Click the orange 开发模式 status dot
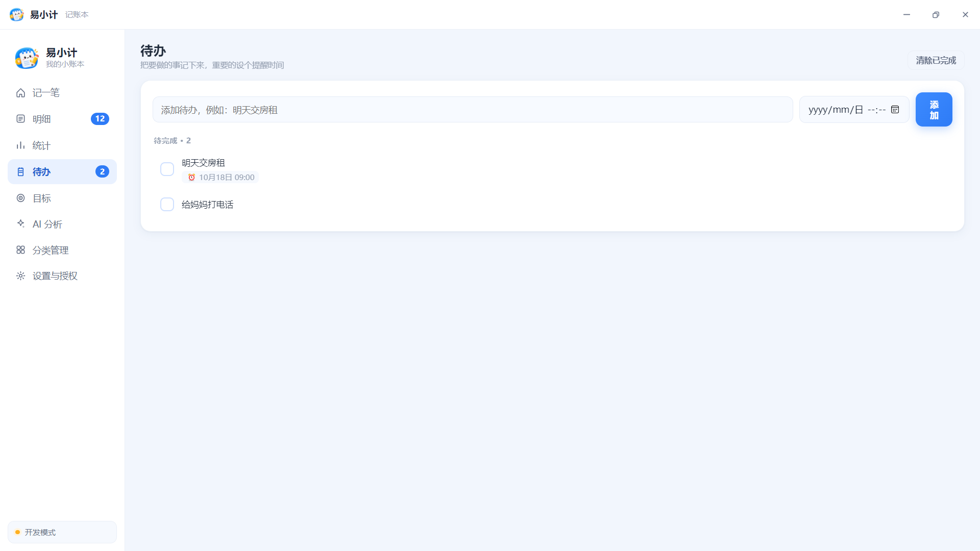980x551 pixels. (x=18, y=532)
